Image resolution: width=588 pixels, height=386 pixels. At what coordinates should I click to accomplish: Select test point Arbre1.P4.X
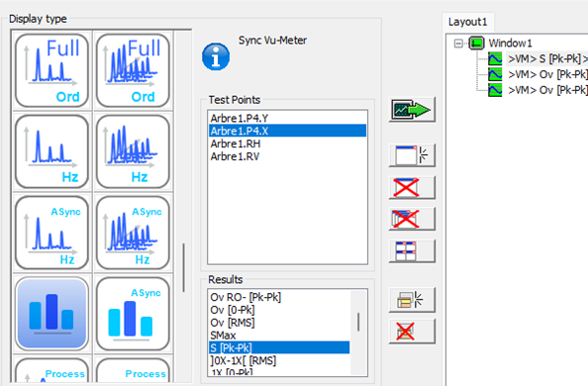[287, 131]
